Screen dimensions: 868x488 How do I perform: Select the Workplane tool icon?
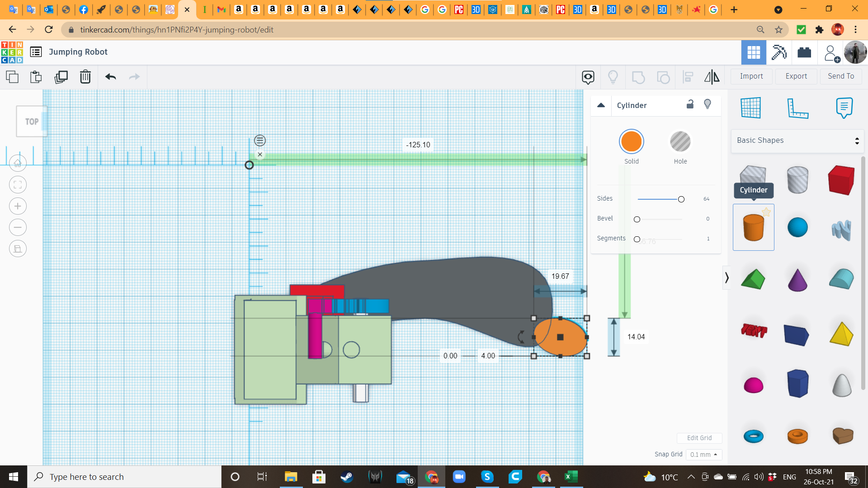750,108
